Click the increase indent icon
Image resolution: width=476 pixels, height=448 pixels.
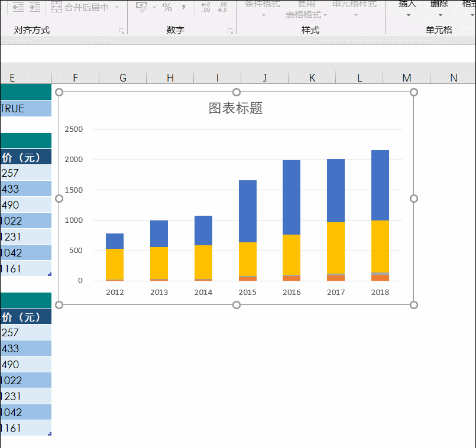[x=35, y=7]
